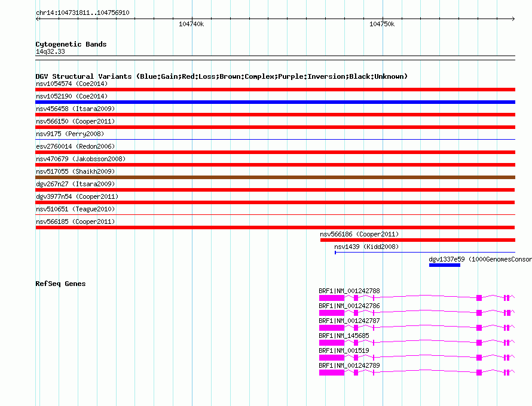Click the short blue dgv1337e59 variant bar

444,265
